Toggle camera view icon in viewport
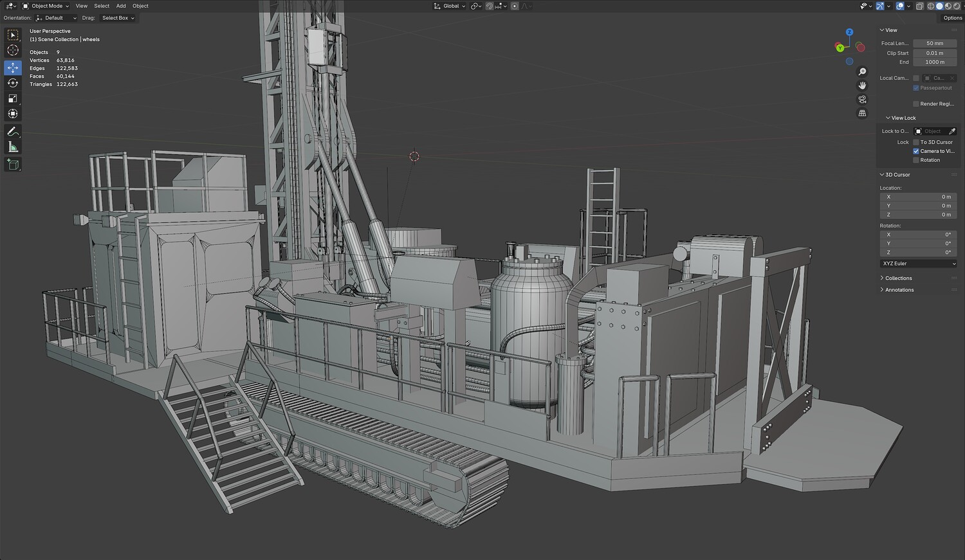Image resolution: width=965 pixels, height=560 pixels. pyautogui.click(x=863, y=100)
